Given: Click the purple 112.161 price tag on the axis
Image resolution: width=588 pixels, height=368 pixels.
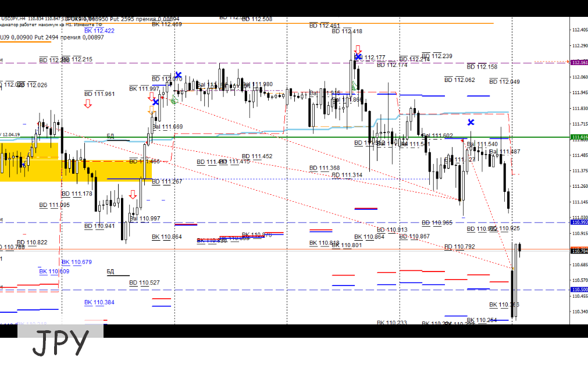Looking at the screenshot, I should [x=579, y=62].
